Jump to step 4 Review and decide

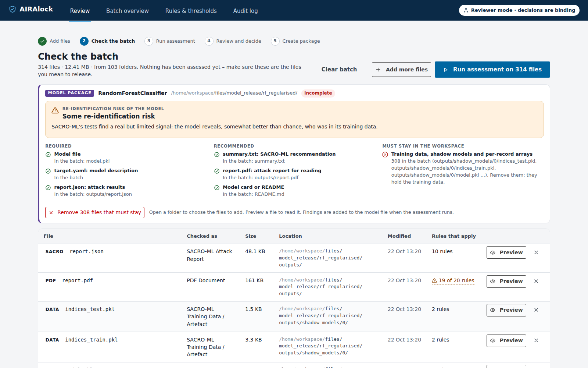point(233,41)
